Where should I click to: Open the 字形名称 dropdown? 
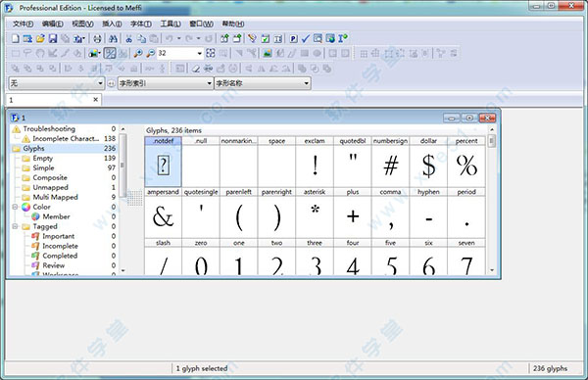[307, 83]
